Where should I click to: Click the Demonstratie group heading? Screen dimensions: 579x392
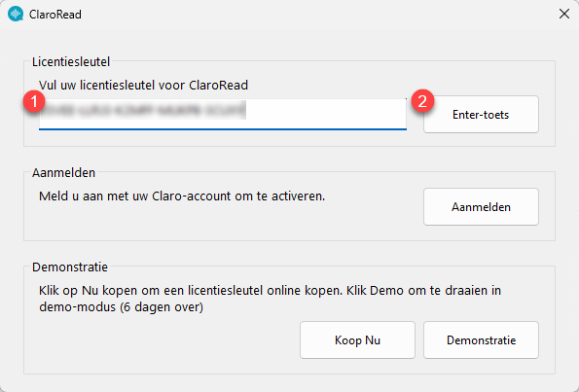tap(70, 267)
